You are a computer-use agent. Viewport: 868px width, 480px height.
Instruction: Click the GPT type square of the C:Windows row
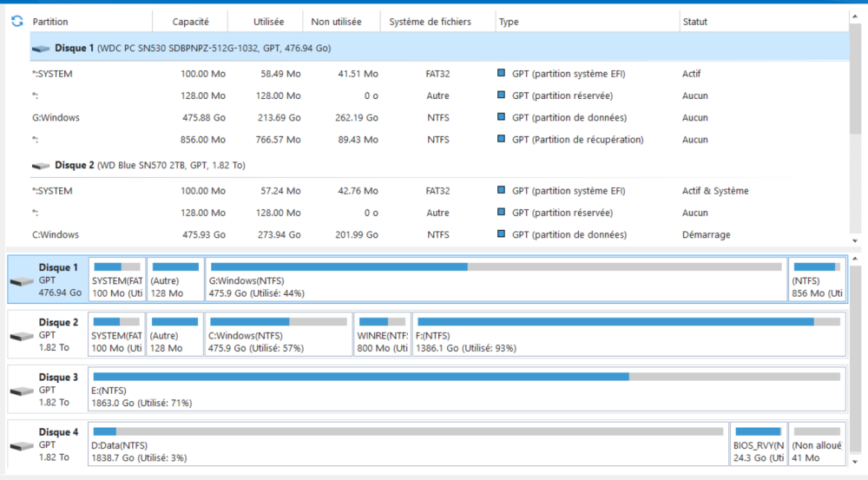point(501,234)
